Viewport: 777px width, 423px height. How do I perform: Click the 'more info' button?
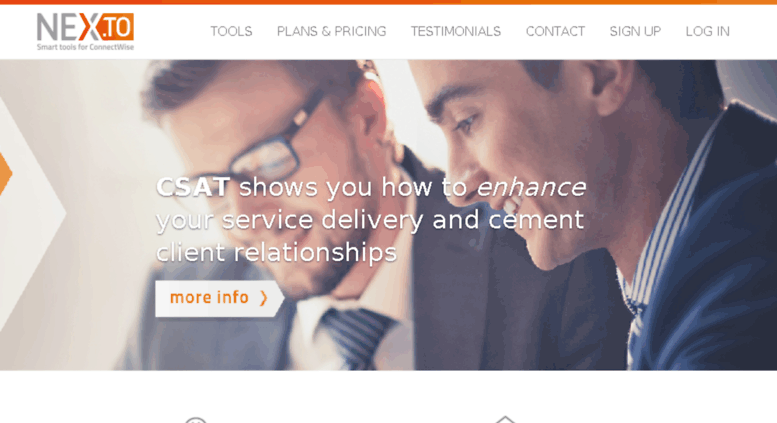220,298
